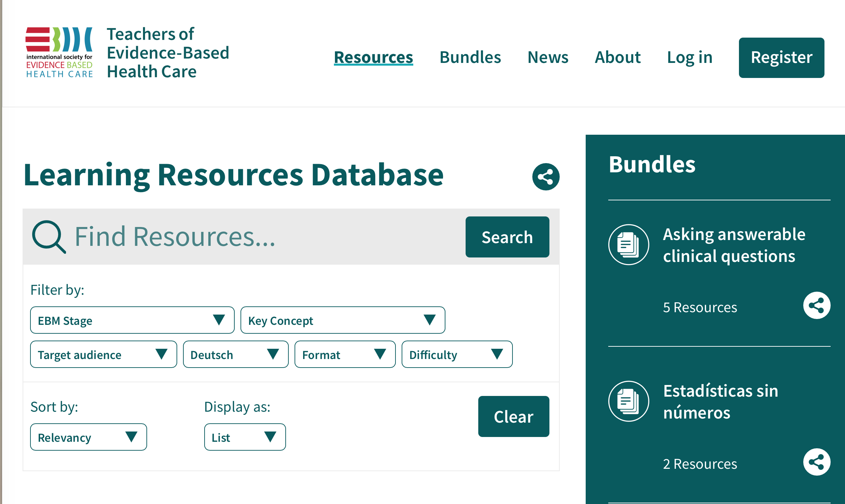
Task: Clear all active filters
Action: 513,416
